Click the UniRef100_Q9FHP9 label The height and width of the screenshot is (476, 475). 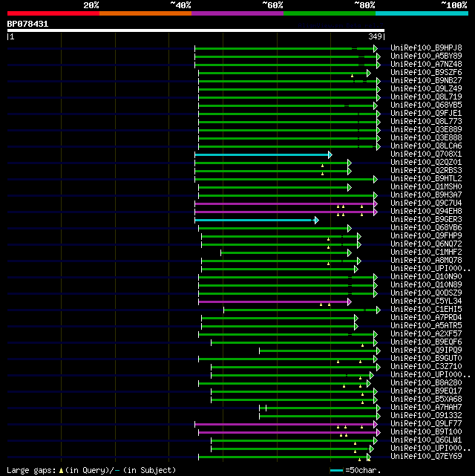pos(426,236)
